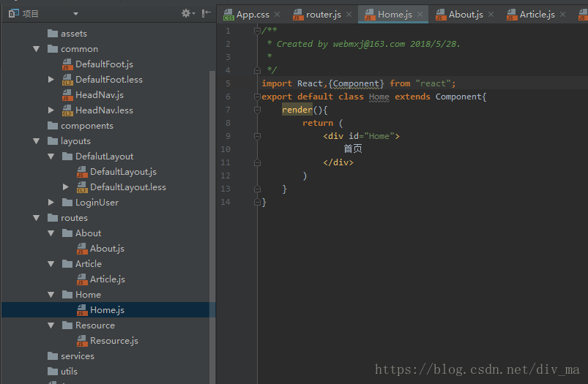The width and height of the screenshot is (588, 384).
Task: Collapse the Home folder
Action: [51, 295]
